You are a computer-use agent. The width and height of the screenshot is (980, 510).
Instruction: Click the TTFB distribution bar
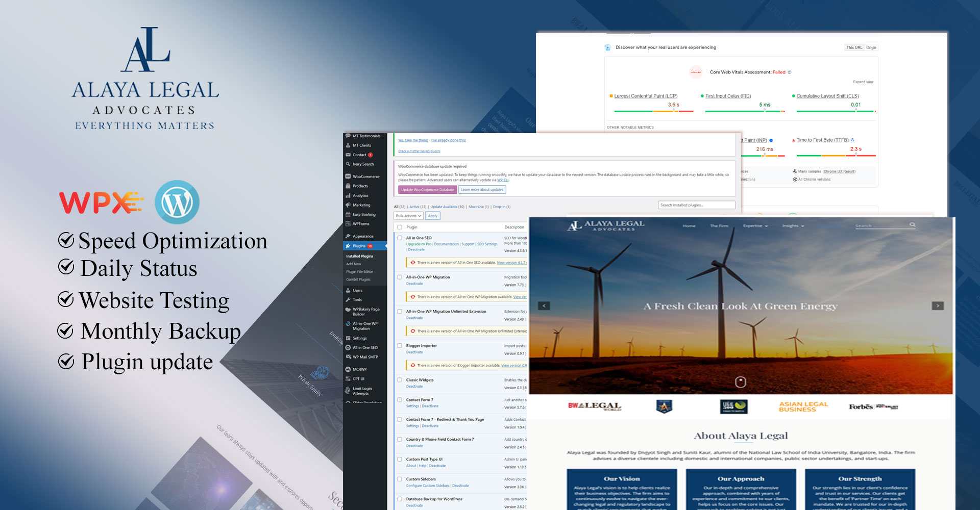point(836,155)
